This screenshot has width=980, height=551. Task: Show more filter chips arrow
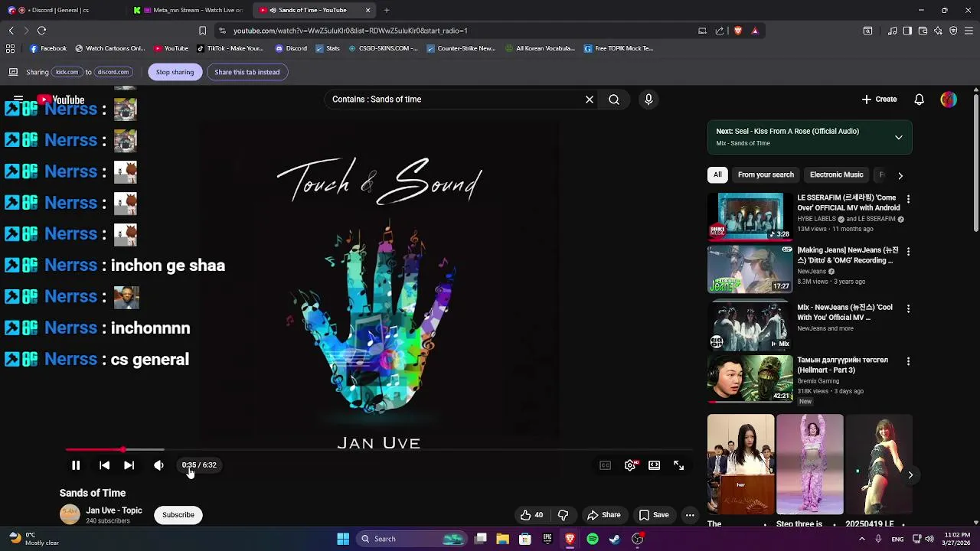[900, 175]
